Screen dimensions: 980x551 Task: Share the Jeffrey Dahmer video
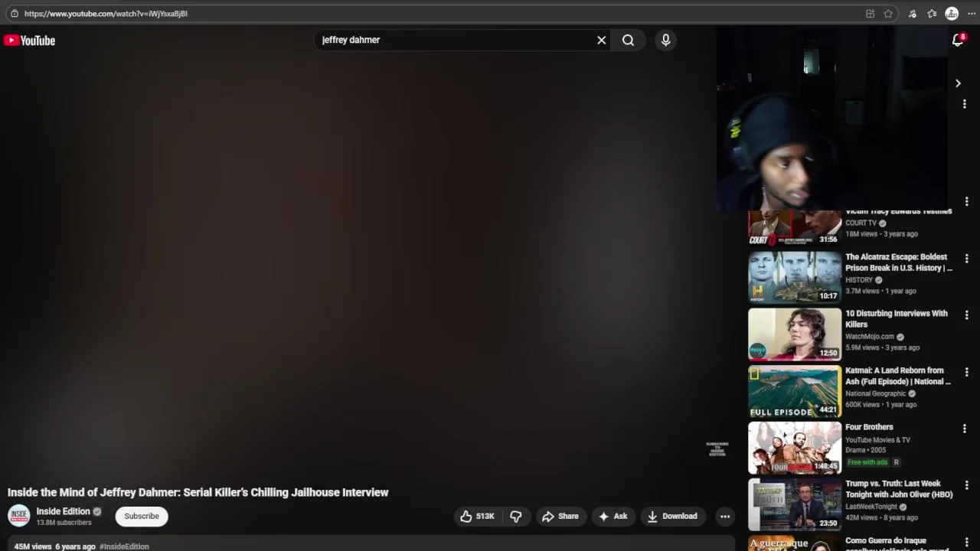click(560, 517)
